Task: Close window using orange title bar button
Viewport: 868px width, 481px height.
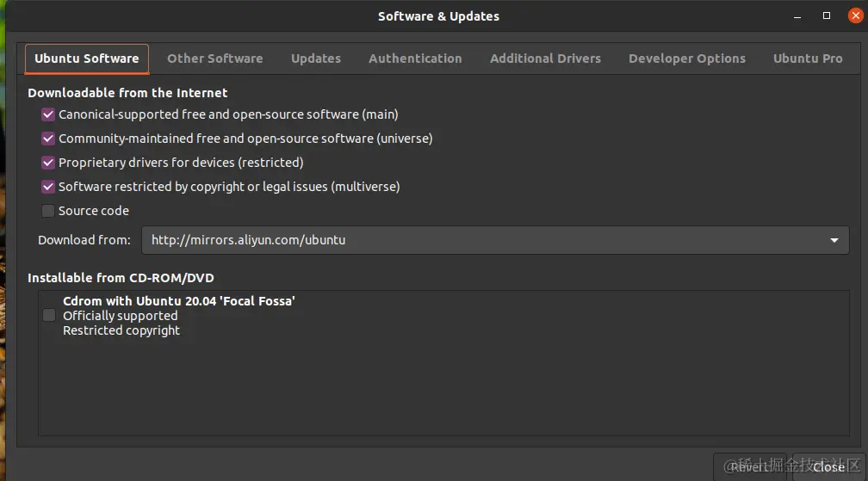Action: click(854, 15)
